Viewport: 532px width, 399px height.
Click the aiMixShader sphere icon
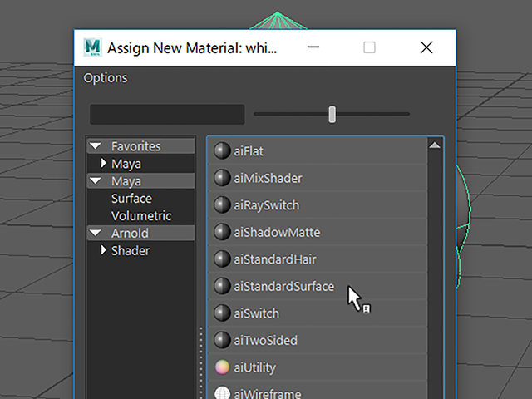coord(222,178)
